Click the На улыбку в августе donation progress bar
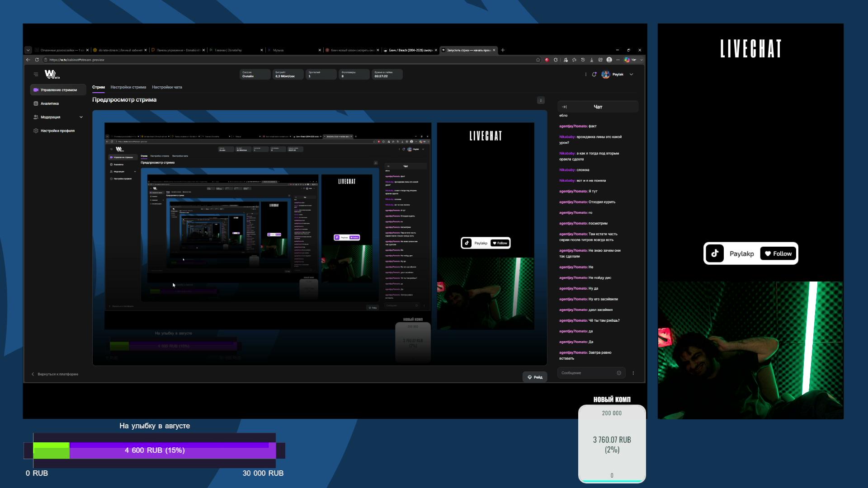Image resolution: width=868 pixels, height=488 pixels. 155,450
